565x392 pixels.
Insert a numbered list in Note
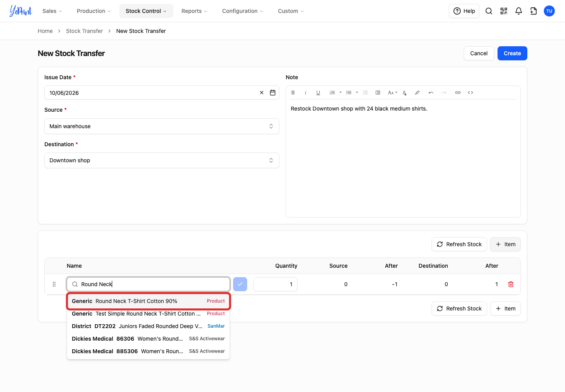pyautogui.click(x=332, y=93)
